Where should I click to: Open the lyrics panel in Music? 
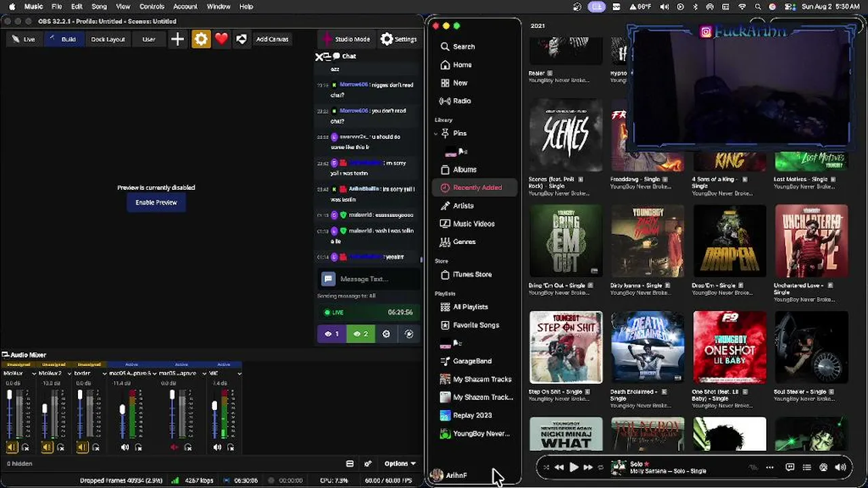[789, 467]
